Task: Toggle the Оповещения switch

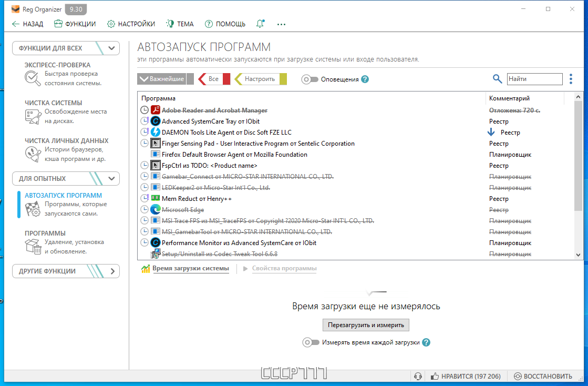Action: (310, 79)
